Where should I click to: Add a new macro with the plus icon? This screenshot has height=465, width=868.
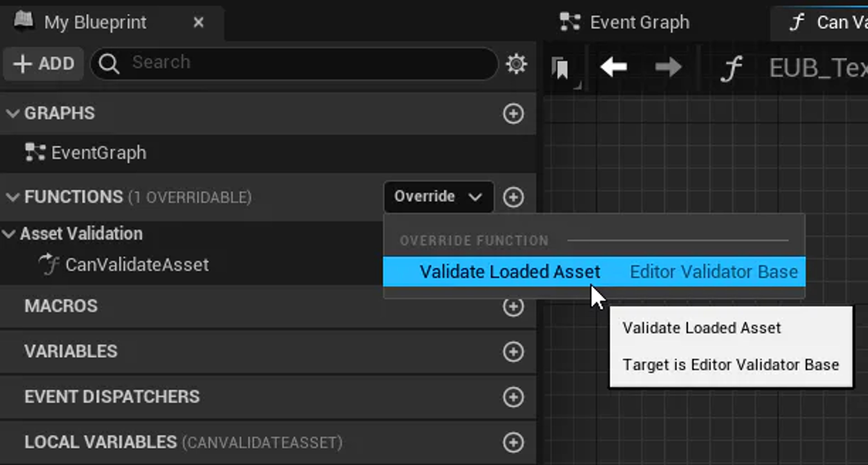[x=514, y=307]
